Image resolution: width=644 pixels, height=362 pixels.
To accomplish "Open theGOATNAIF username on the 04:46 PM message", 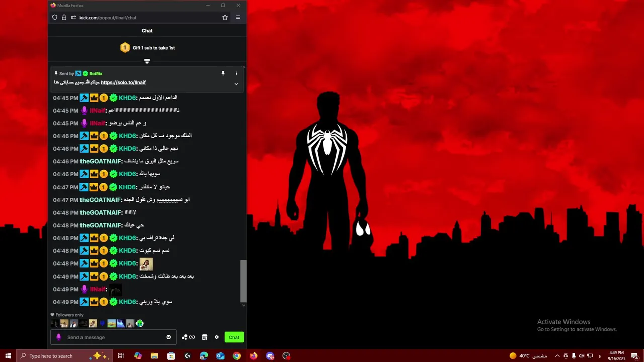I will (x=101, y=161).
